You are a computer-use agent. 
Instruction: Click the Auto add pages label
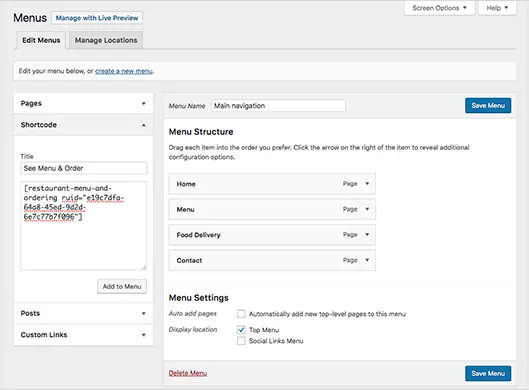pos(192,313)
